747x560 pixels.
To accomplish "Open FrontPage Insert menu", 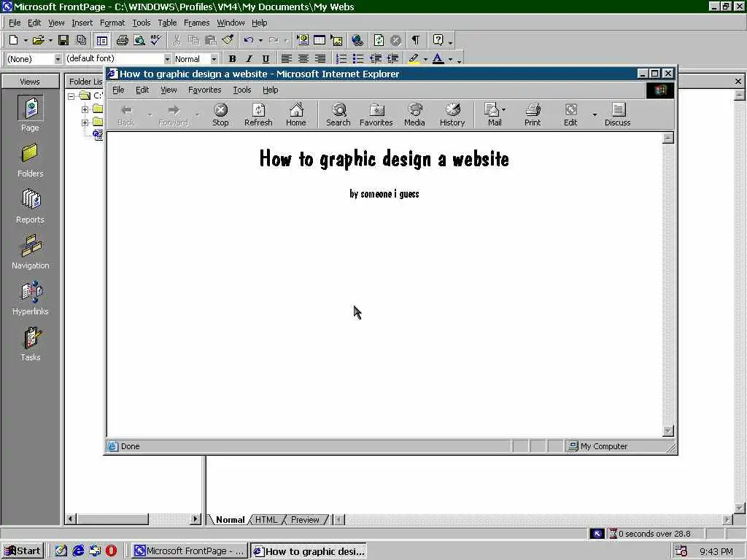I will (x=82, y=23).
